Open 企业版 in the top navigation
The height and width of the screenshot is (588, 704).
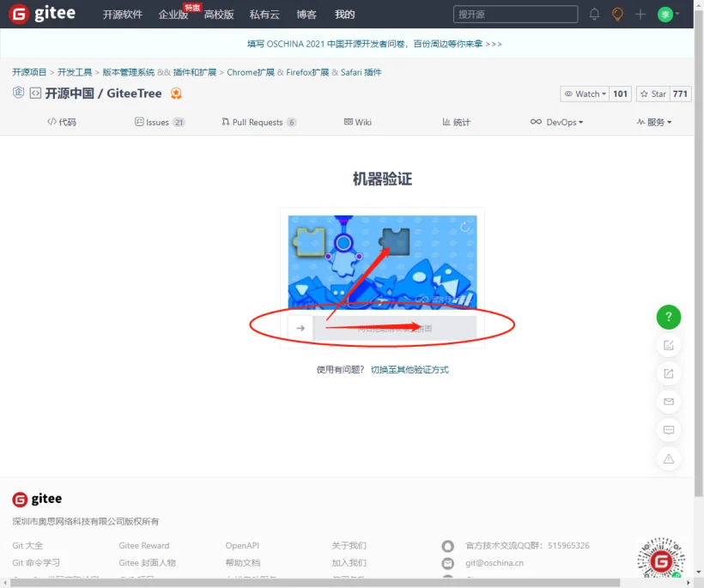(173, 15)
